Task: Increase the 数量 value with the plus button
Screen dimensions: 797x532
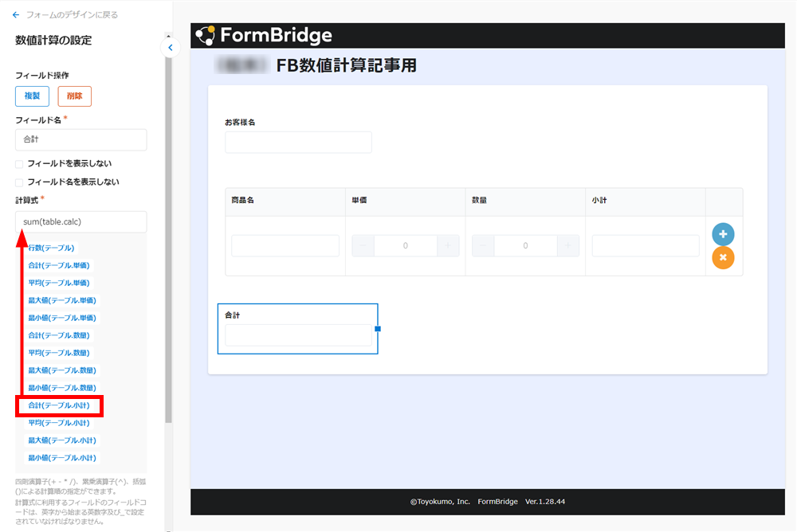Action: click(x=567, y=246)
